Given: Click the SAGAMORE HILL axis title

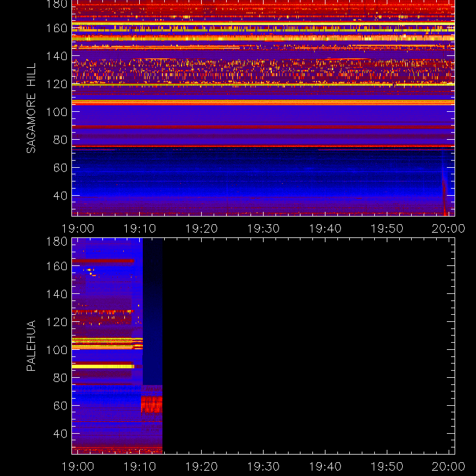Looking at the screenshot, I should pos(31,108).
